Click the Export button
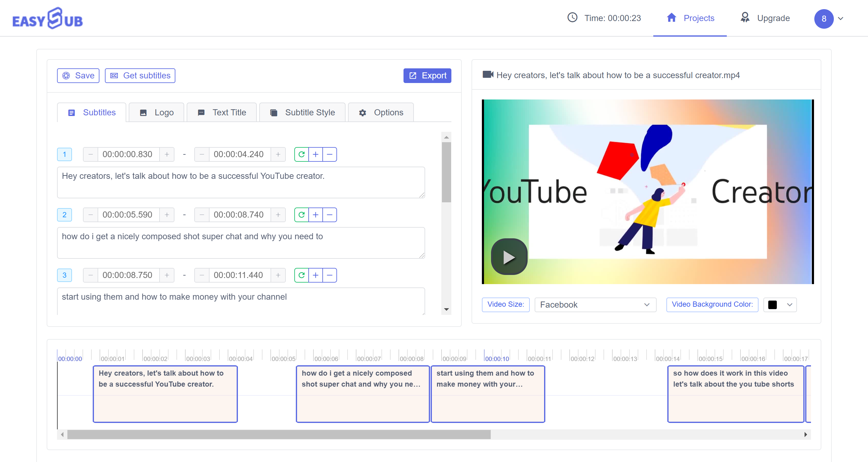 [x=427, y=76]
